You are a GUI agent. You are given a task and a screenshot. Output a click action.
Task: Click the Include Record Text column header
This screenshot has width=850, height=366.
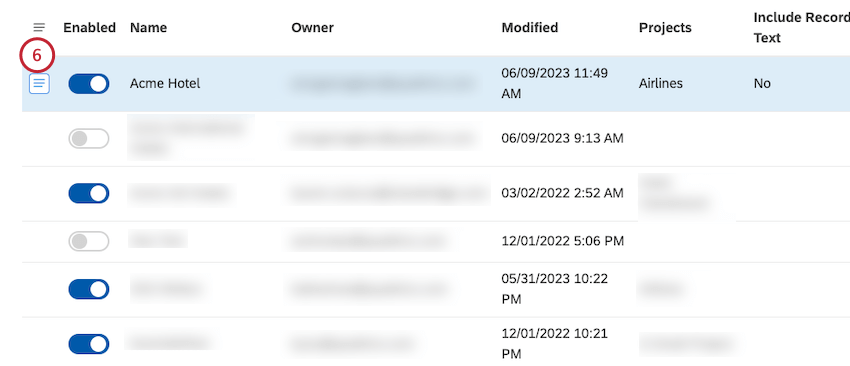(801, 28)
